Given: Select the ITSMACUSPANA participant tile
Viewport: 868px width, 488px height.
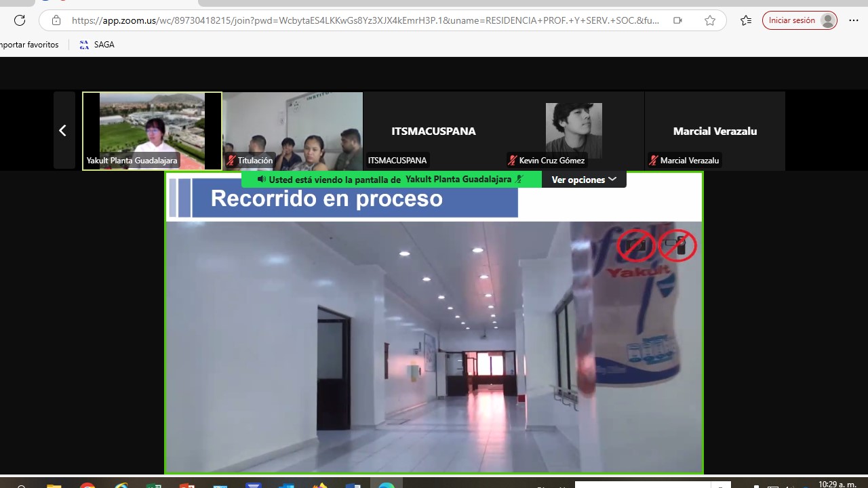Looking at the screenshot, I should pyautogui.click(x=433, y=131).
